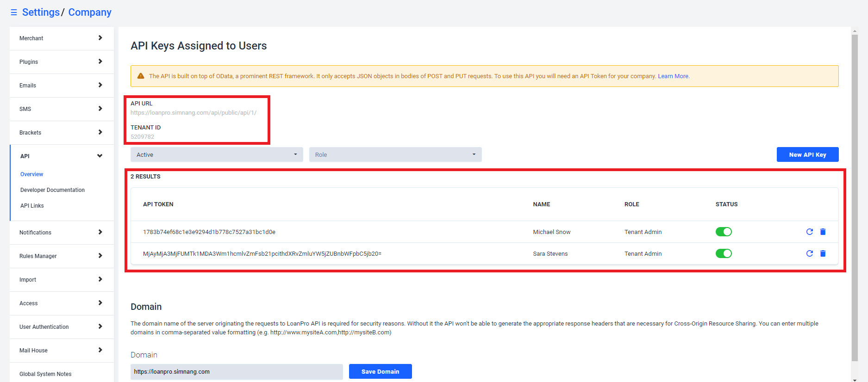
Task: Click the Domain input field
Action: point(237,371)
